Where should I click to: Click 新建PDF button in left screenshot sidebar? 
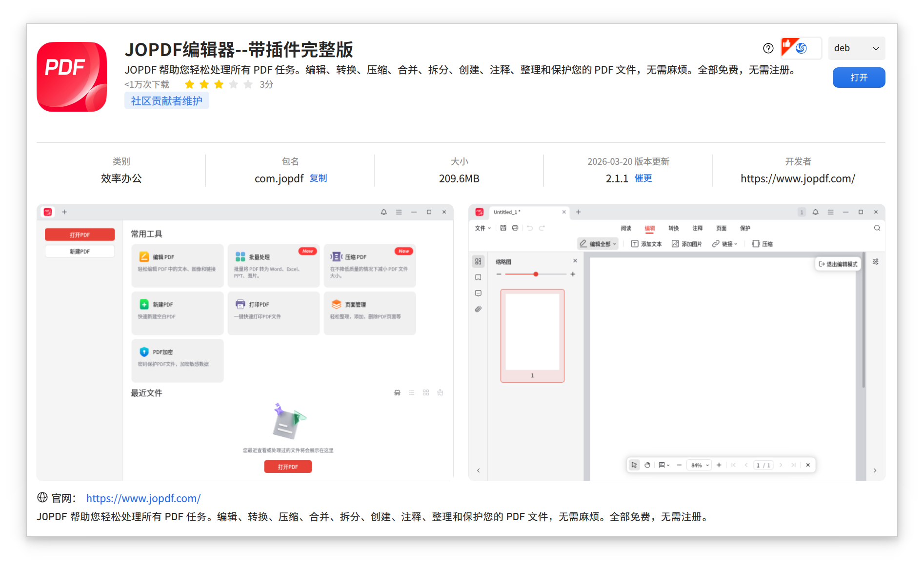[x=80, y=252]
